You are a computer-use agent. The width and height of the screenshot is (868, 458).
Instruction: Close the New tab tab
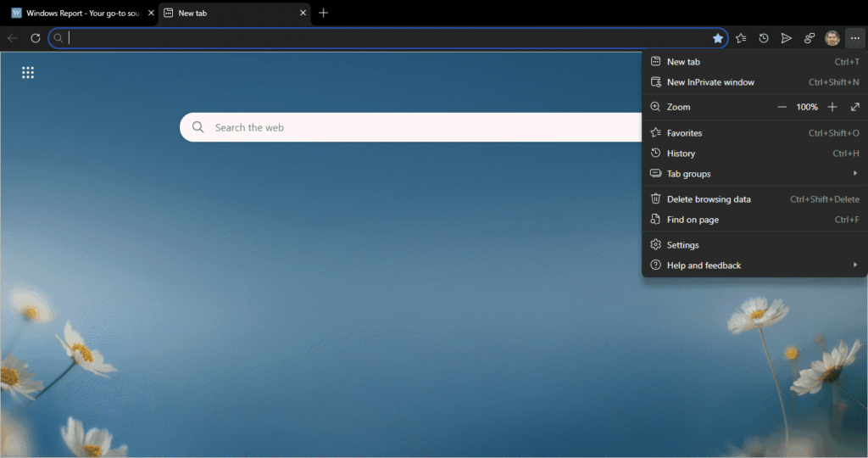(x=303, y=14)
